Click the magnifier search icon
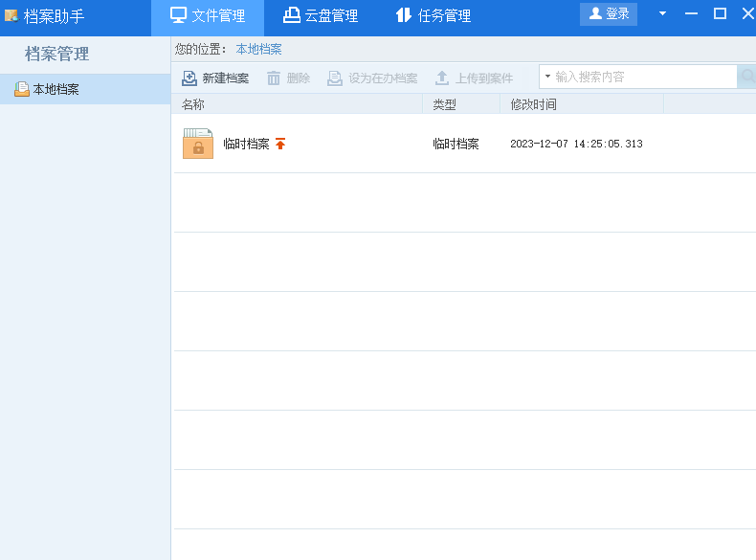756x560 pixels. 746,77
